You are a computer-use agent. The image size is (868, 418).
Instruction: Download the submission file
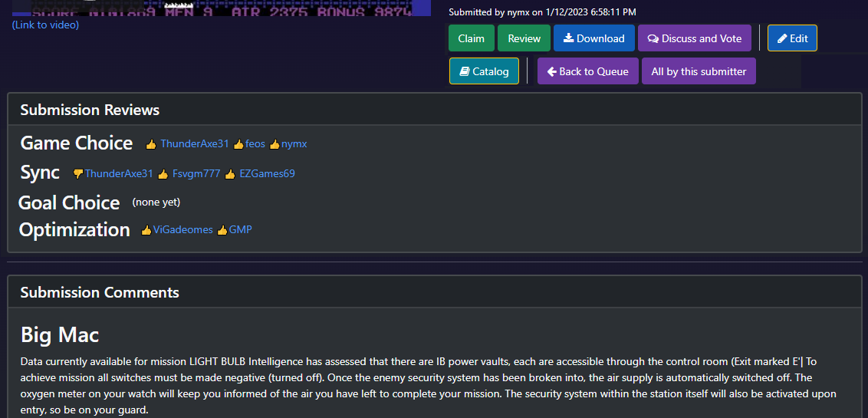594,38
